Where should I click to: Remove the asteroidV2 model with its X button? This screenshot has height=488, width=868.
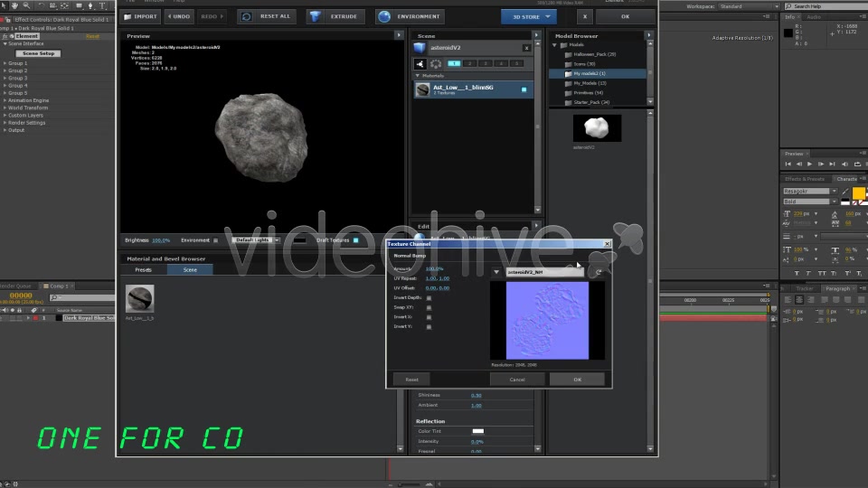click(526, 48)
